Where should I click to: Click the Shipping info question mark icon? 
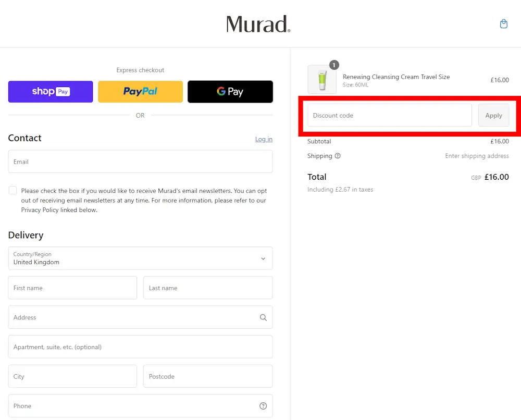(338, 156)
